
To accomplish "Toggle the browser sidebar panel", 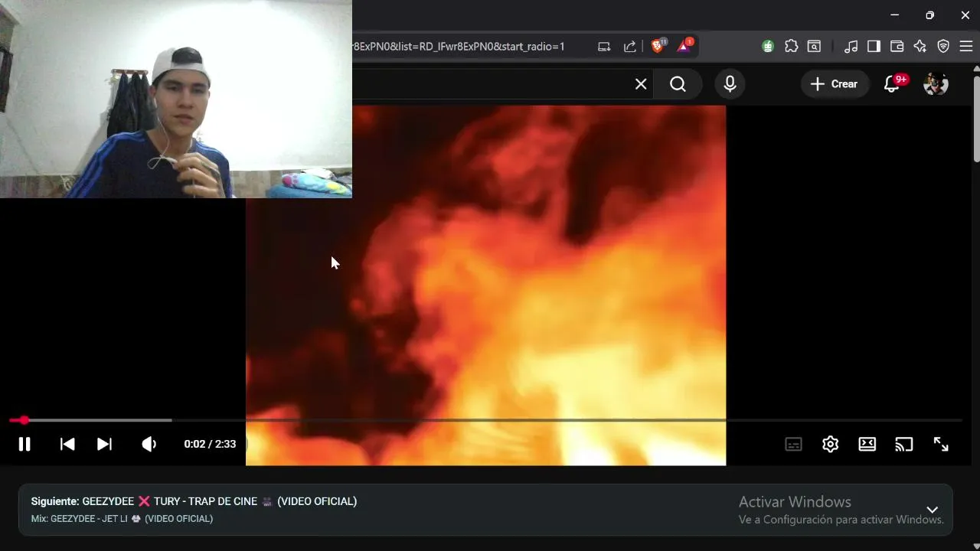I will coord(874,47).
